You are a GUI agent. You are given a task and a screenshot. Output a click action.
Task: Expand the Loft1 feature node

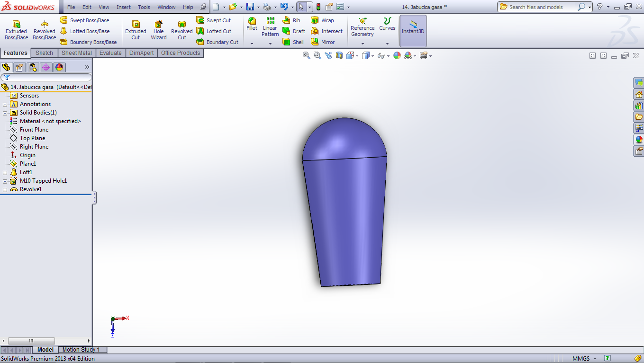(5, 172)
